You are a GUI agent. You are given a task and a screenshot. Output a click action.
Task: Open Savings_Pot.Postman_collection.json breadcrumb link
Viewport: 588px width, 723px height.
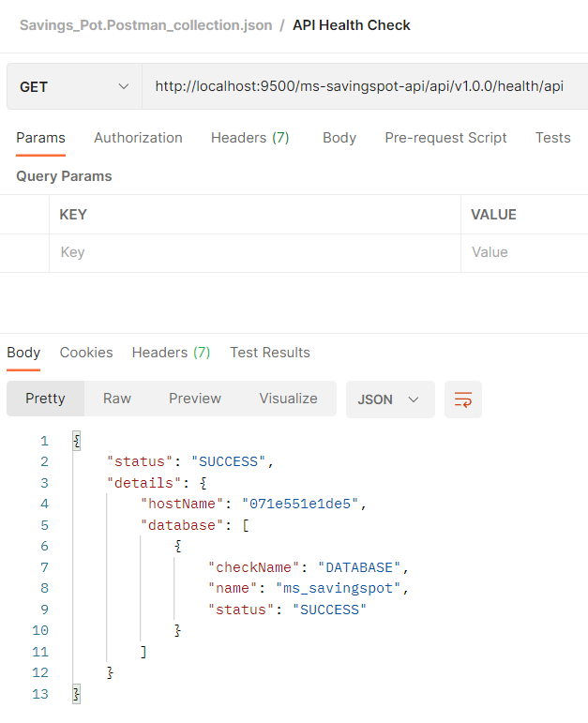[x=145, y=25]
